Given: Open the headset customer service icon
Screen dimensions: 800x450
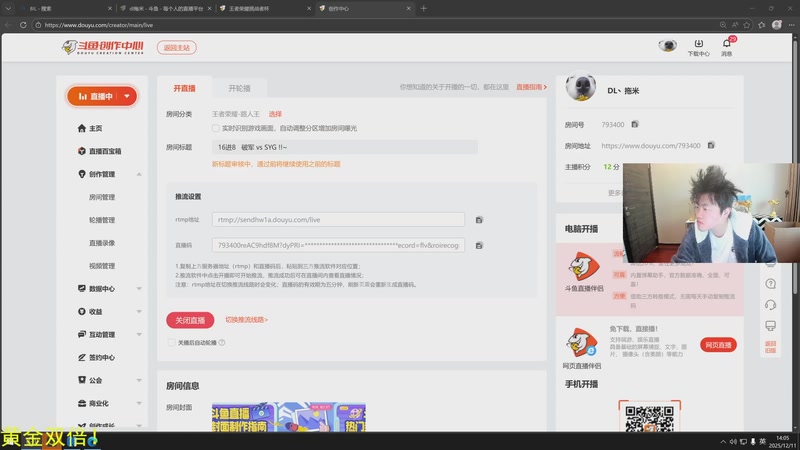Looking at the screenshot, I should click(x=770, y=305).
